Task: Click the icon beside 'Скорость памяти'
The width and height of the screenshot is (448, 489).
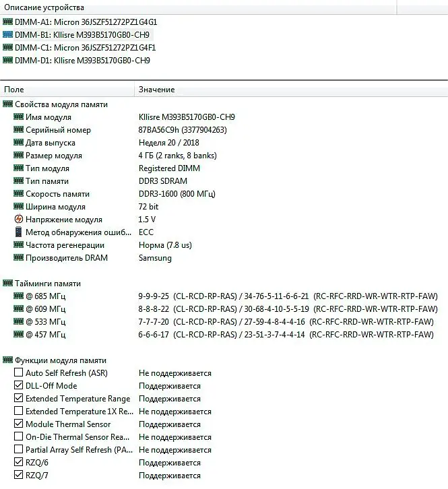Action: pos(18,194)
